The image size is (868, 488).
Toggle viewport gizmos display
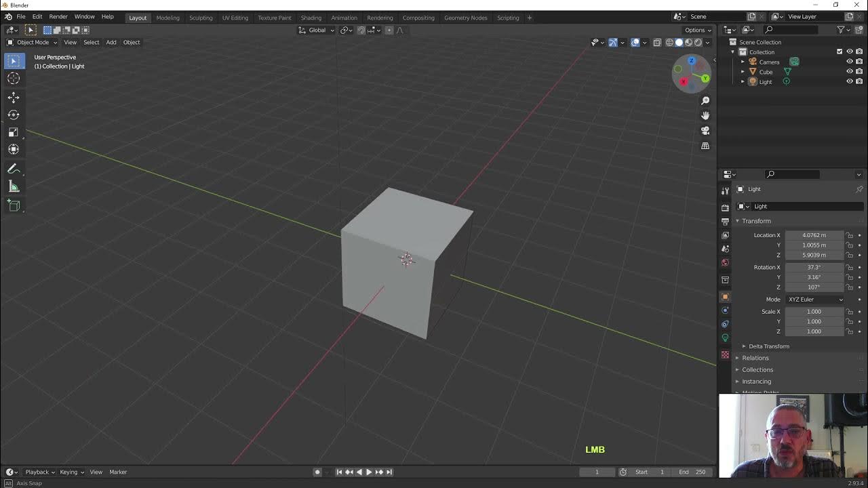click(x=613, y=42)
